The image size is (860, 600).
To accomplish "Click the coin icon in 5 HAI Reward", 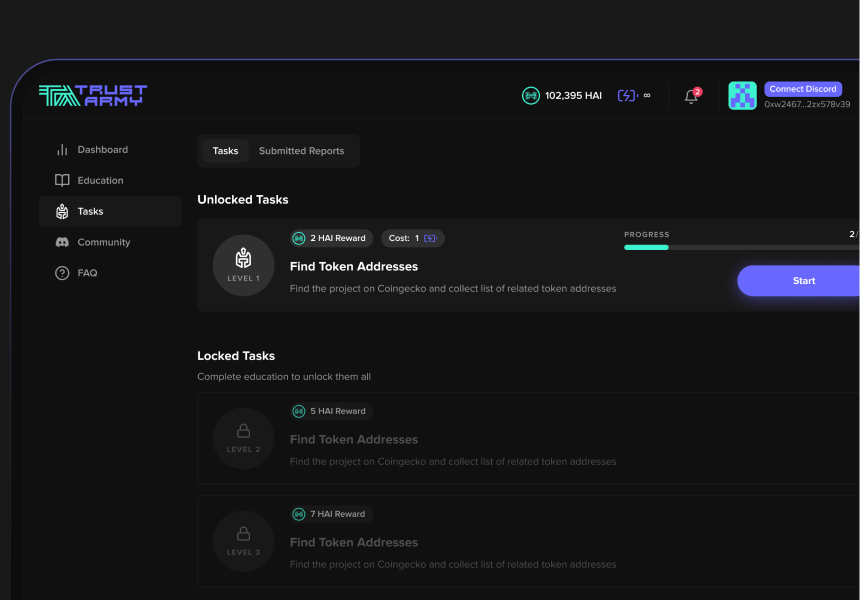I will click(299, 411).
